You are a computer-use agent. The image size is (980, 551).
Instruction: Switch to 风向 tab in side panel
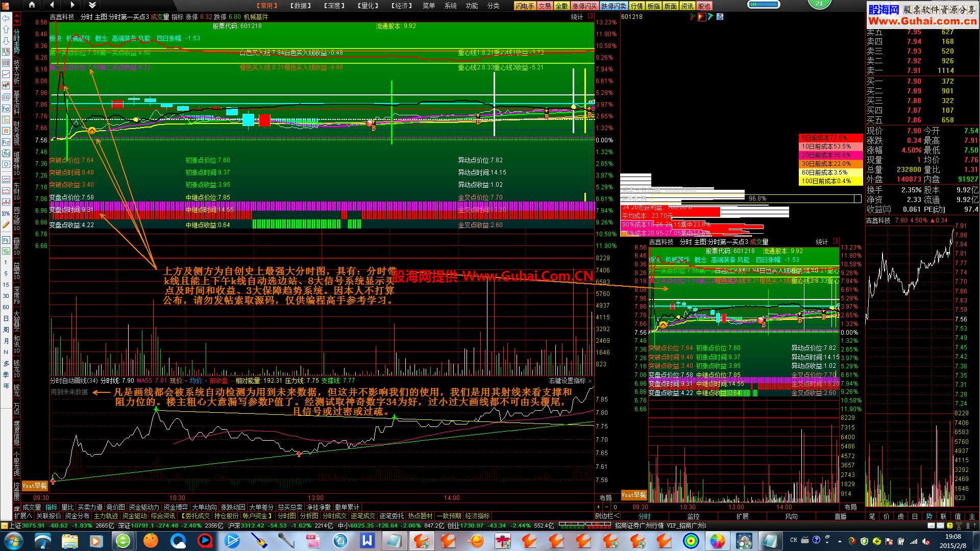click(791, 516)
